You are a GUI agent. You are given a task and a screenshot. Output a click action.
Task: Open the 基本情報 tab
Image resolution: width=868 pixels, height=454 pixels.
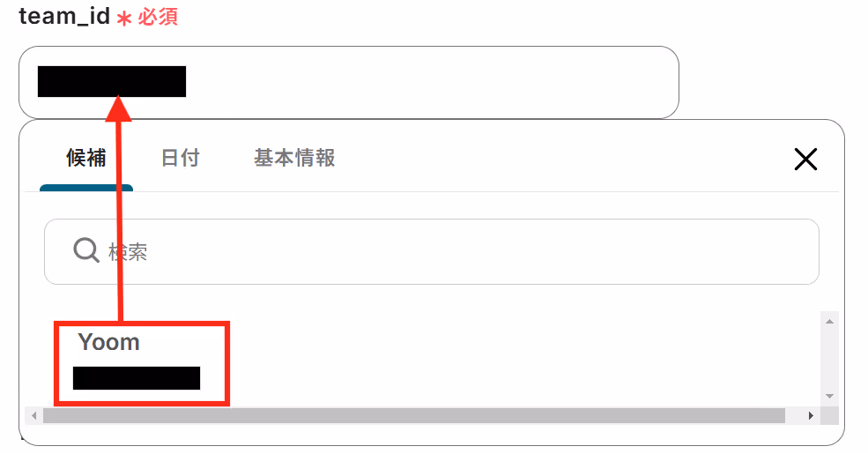(x=294, y=159)
